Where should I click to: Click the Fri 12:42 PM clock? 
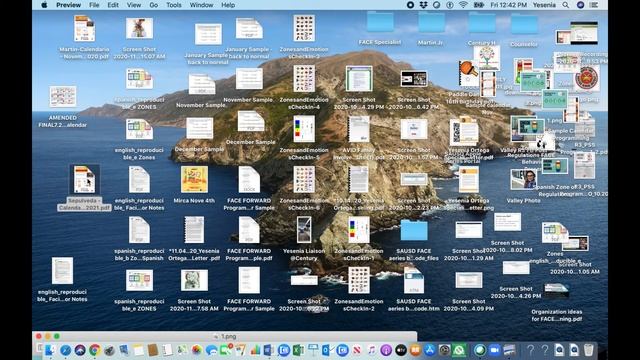click(x=509, y=5)
